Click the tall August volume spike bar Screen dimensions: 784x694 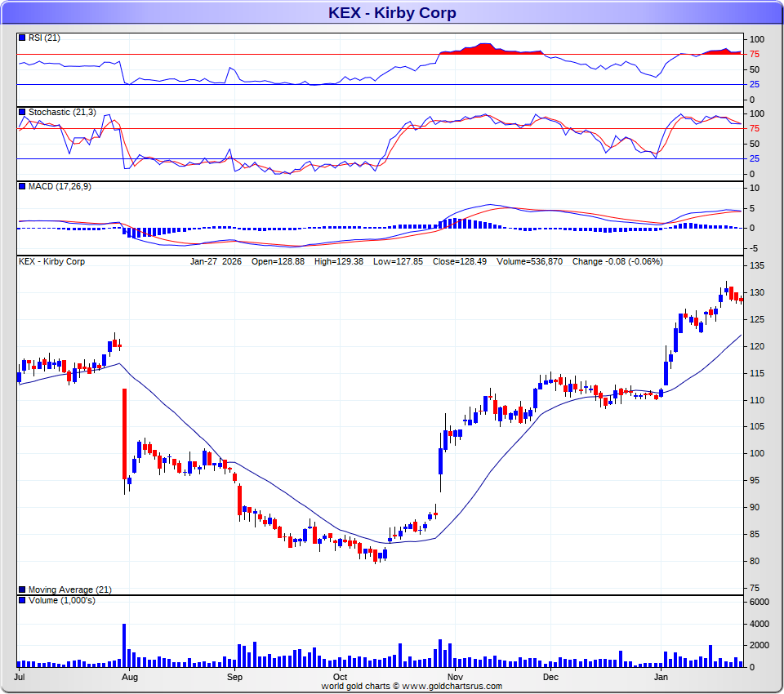coord(124,646)
